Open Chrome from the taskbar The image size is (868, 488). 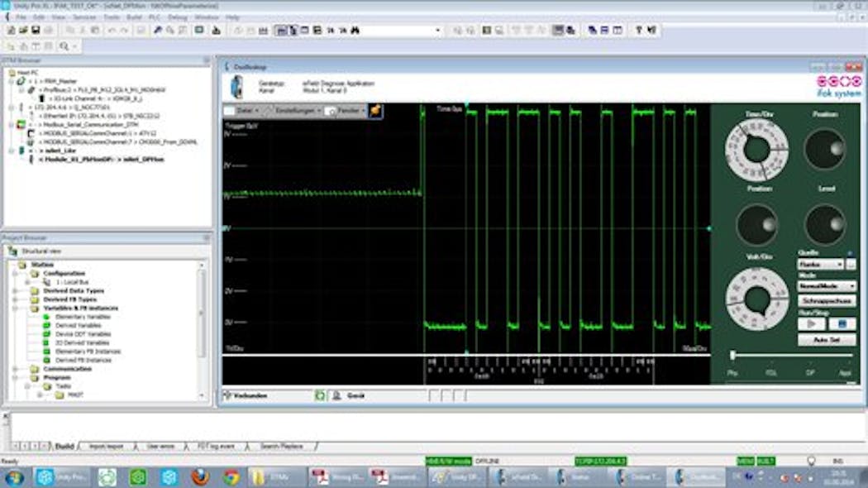232,477
